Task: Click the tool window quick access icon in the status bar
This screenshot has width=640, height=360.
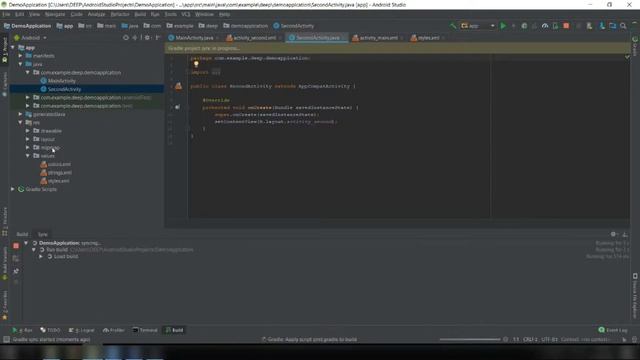Action: [6, 340]
